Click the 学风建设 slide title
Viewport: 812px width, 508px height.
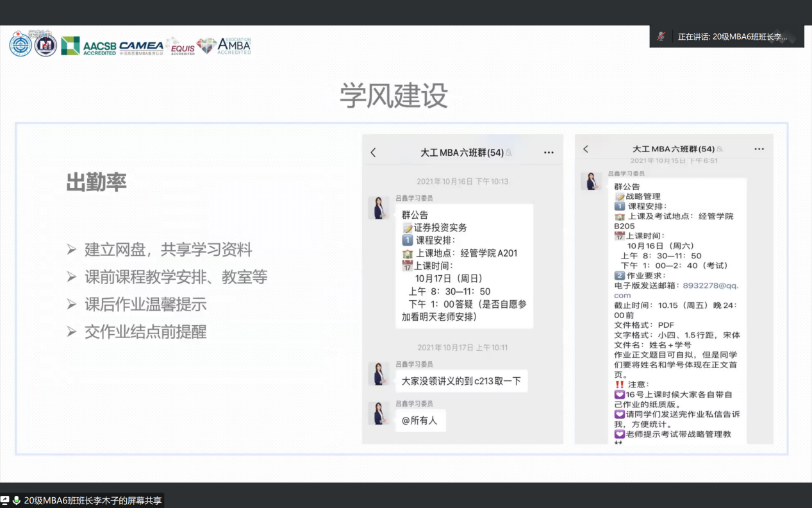[x=394, y=96]
